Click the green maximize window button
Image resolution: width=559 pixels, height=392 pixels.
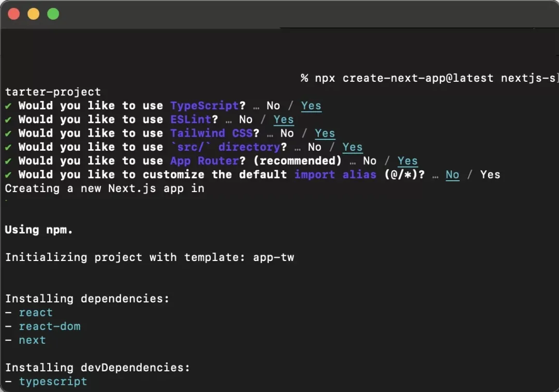53,14
